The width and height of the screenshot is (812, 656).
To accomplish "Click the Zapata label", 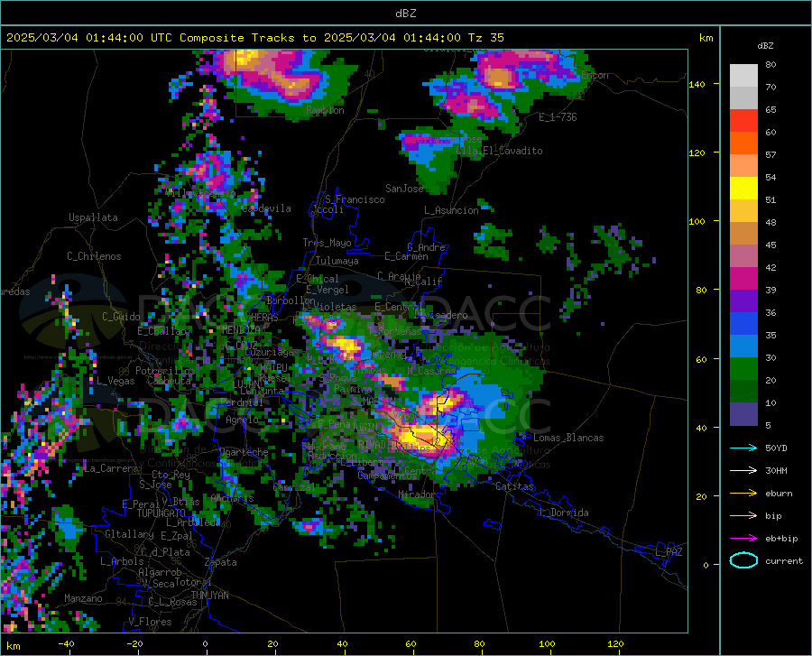I will pyautogui.click(x=221, y=562).
